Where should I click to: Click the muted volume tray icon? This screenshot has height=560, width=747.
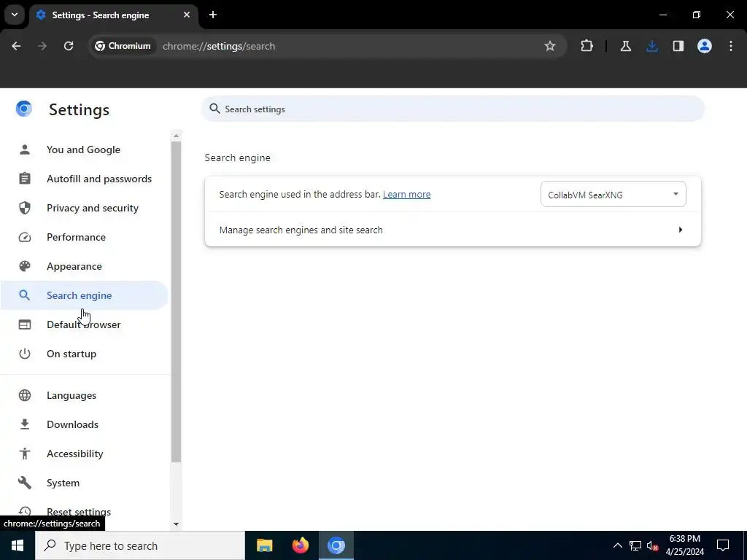653,545
